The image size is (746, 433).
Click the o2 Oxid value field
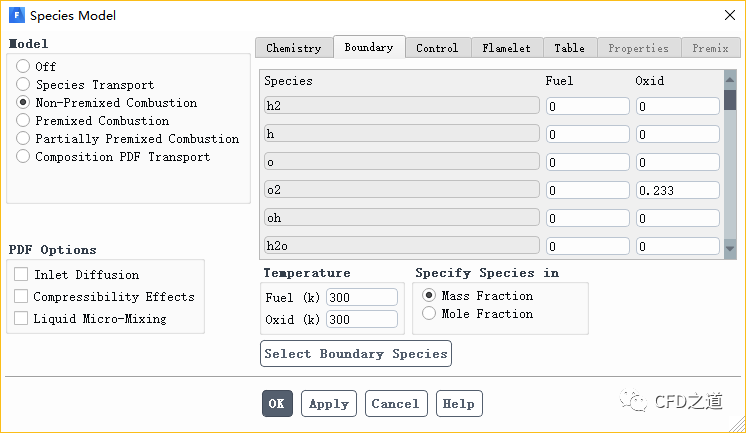[676, 190]
